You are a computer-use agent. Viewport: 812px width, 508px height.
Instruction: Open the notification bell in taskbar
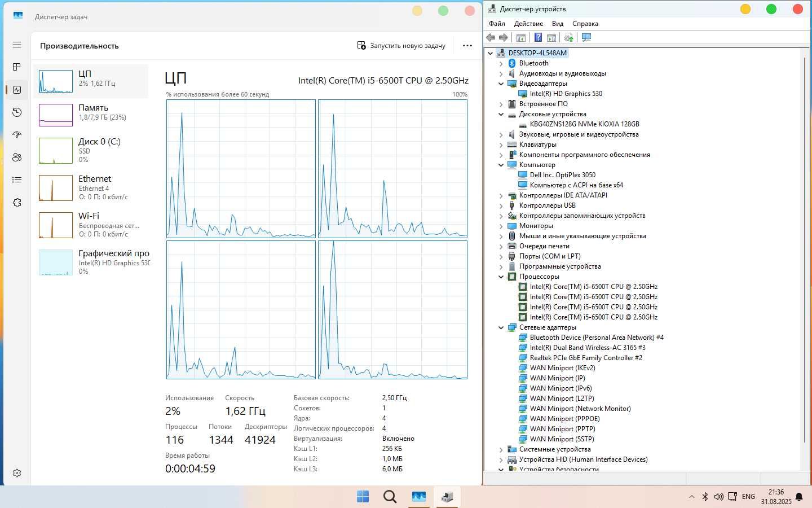pyautogui.click(x=799, y=497)
